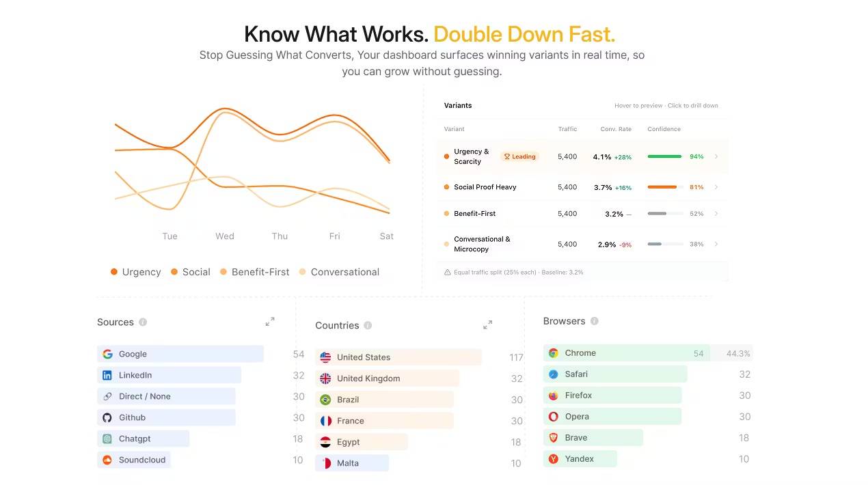
Task: Sort by Confidence column header
Action: point(664,129)
